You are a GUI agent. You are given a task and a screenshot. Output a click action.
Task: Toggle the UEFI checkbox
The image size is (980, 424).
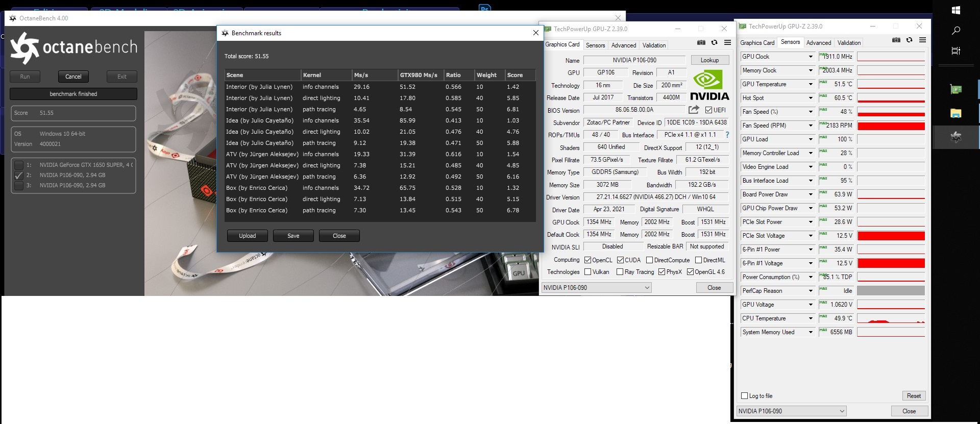708,110
